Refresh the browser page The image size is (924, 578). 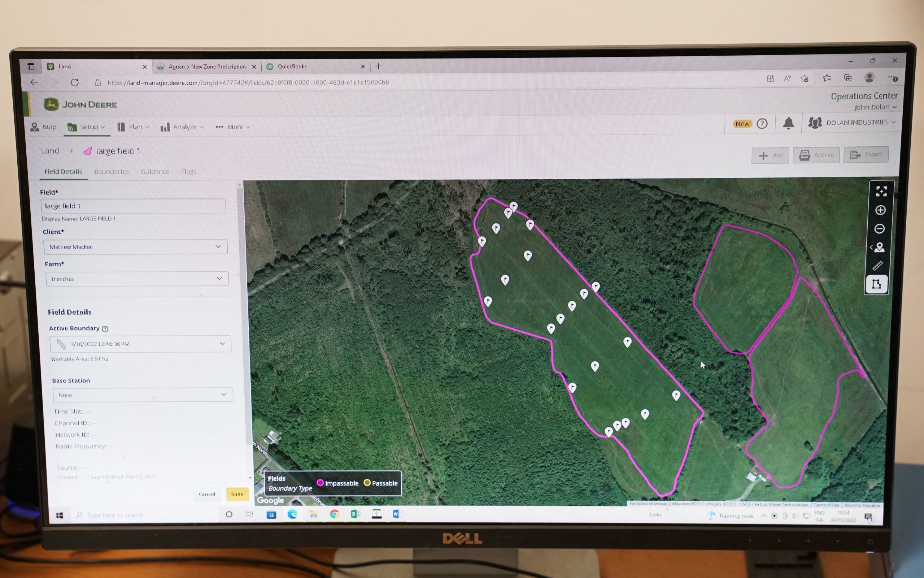[x=74, y=82]
